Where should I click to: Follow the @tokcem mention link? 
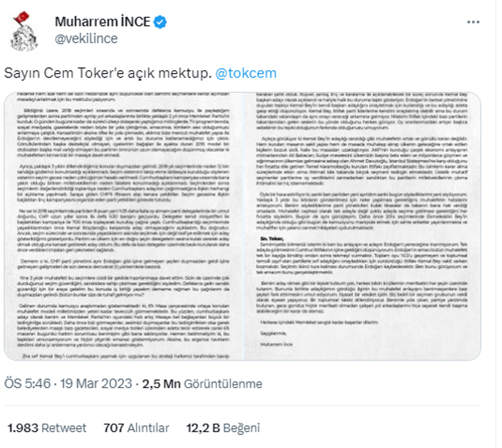[x=245, y=73]
